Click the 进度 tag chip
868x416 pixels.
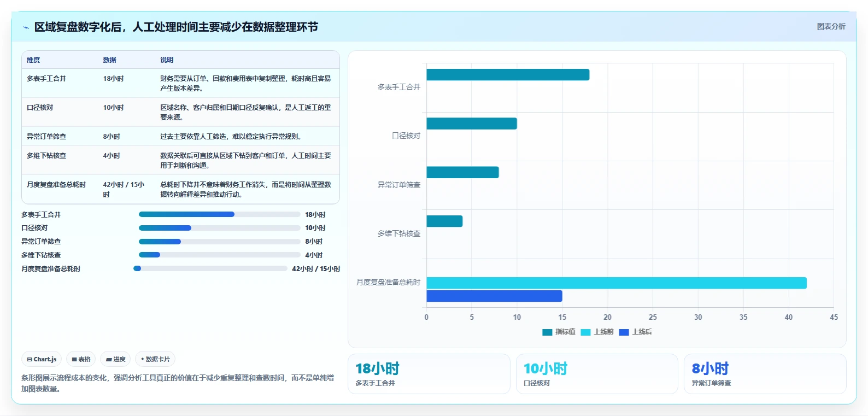click(115, 359)
